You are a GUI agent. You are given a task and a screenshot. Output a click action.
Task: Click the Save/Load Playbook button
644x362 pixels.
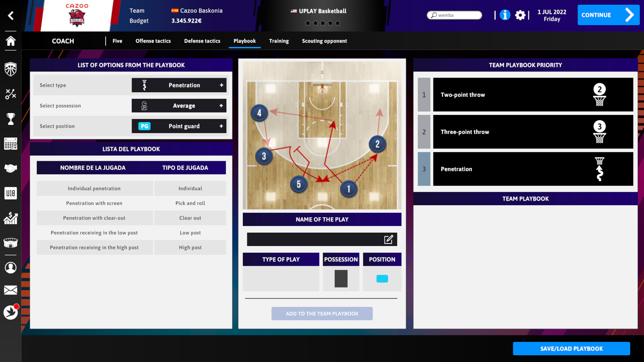click(x=572, y=349)
